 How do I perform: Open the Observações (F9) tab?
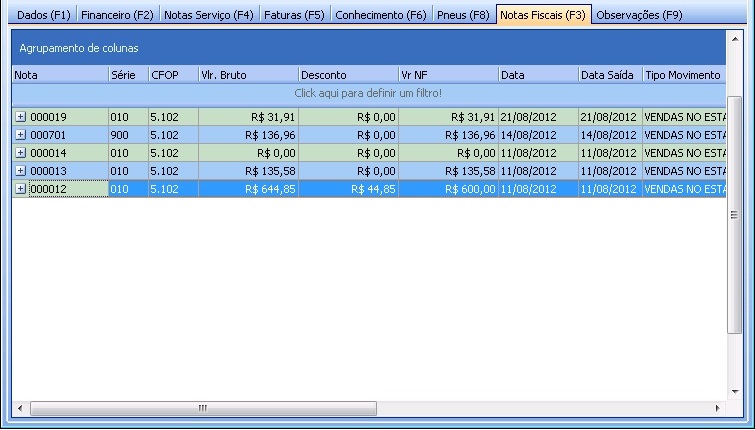pos(638,15)
